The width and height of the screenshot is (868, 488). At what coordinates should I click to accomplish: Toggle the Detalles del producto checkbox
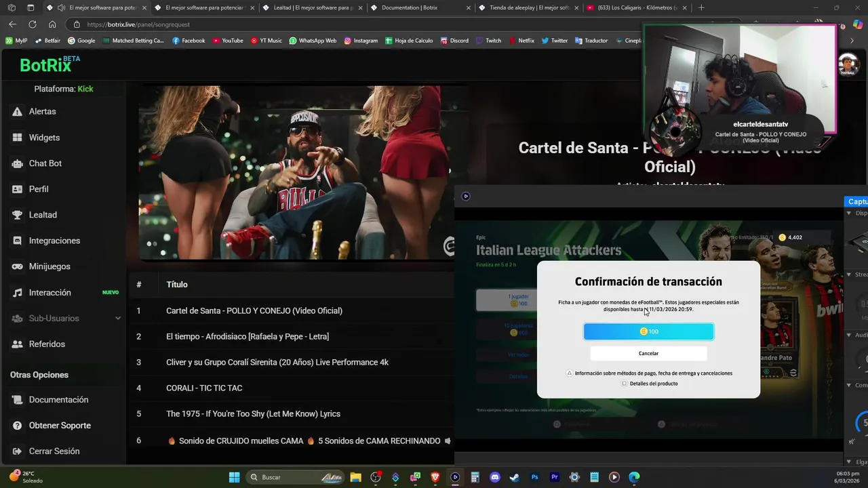coord(624,384)
